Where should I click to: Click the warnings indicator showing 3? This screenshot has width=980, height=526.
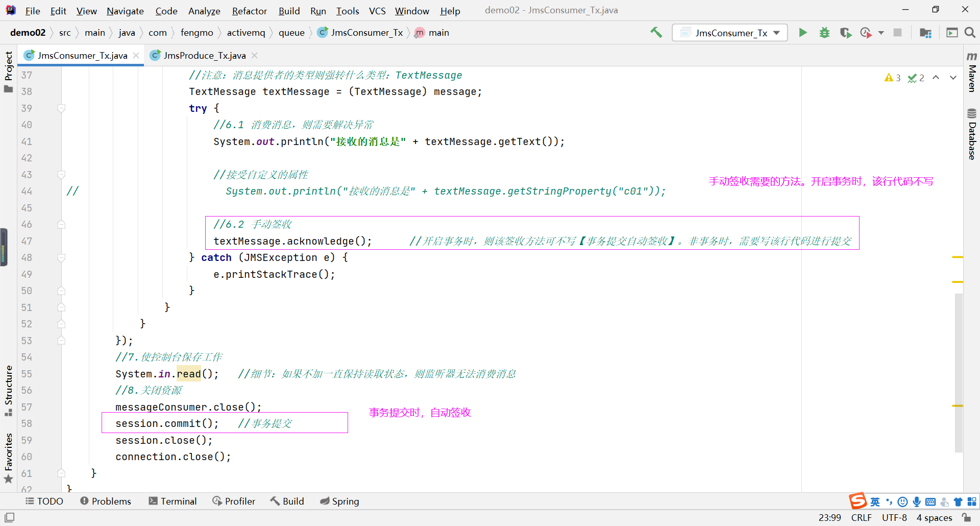click(x=892, y=78)
